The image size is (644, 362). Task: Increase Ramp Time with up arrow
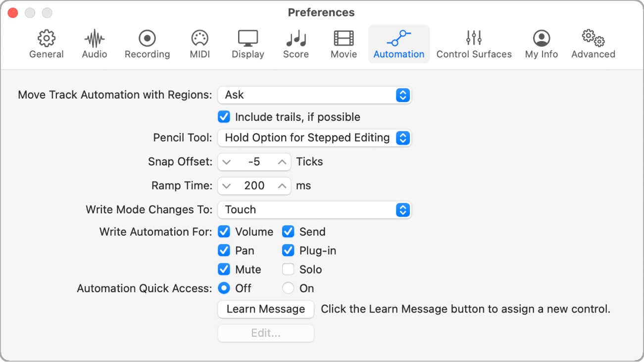coord(282,186)
